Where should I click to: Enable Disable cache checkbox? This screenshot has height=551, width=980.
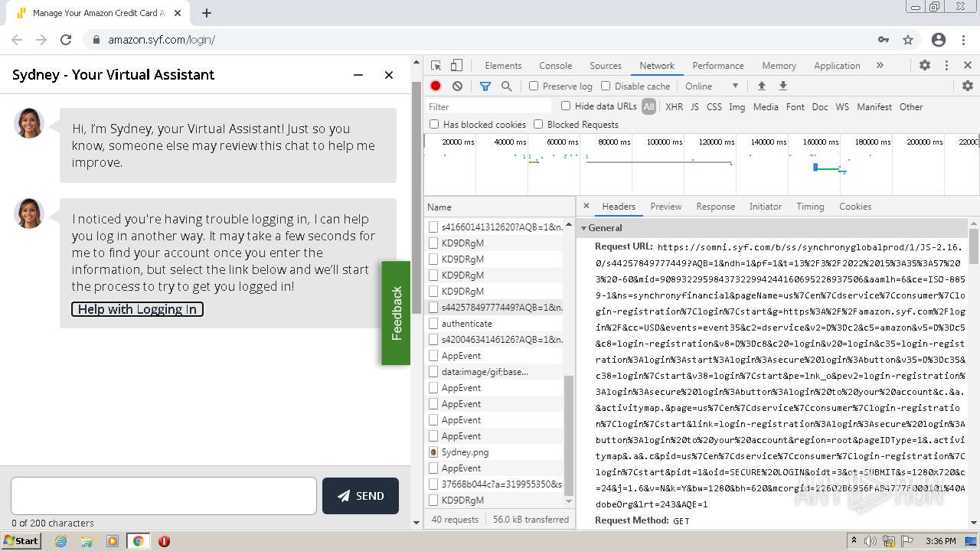[x=606, y=86]
